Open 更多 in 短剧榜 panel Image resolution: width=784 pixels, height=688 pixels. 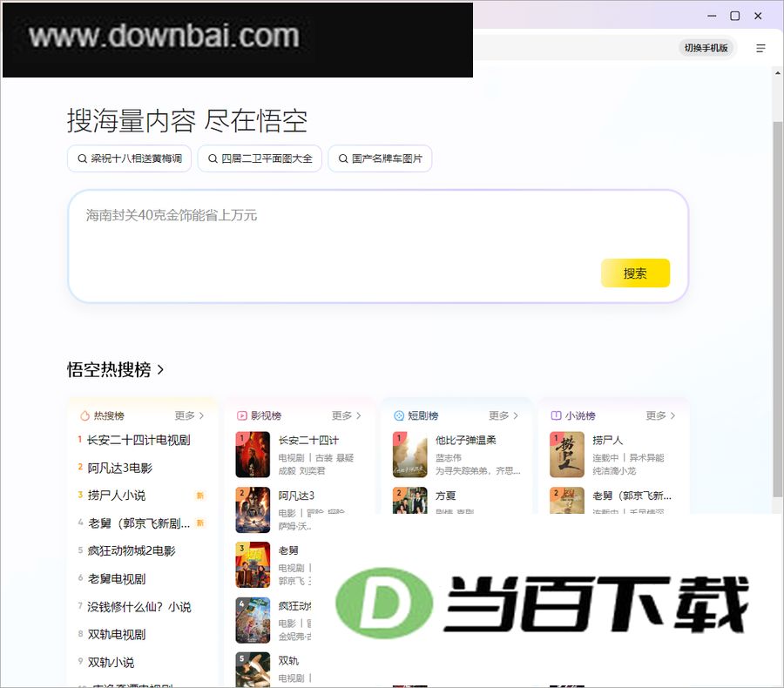[504, 415]
